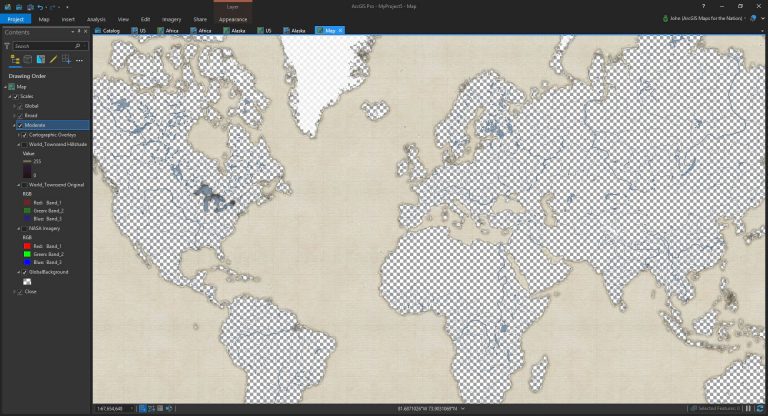Viewport: 768px width, 416px height.
Task: Collapse the Moderate group layer
Action: [14, 125]
